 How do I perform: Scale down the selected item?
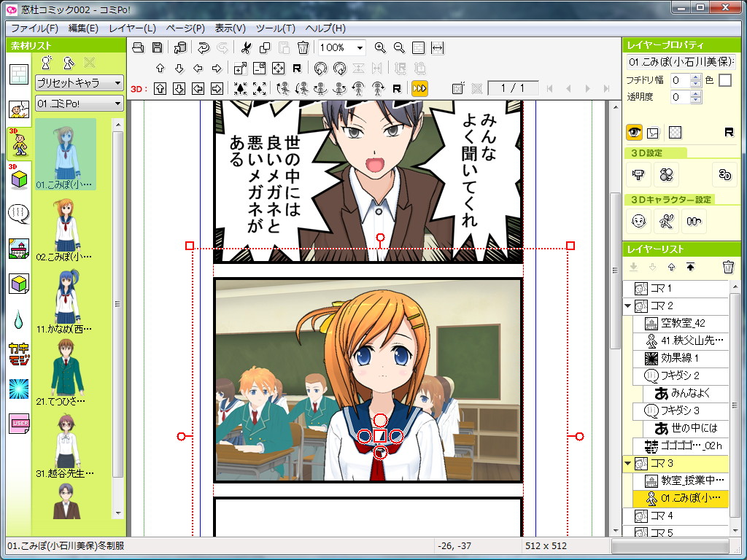click(259, 68)
